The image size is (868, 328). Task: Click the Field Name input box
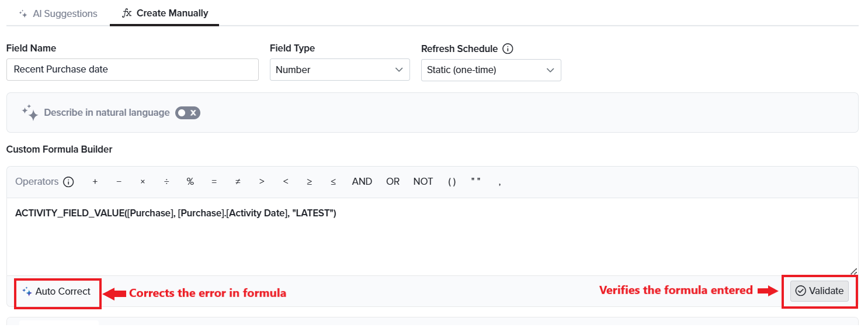tap(133, 69)
